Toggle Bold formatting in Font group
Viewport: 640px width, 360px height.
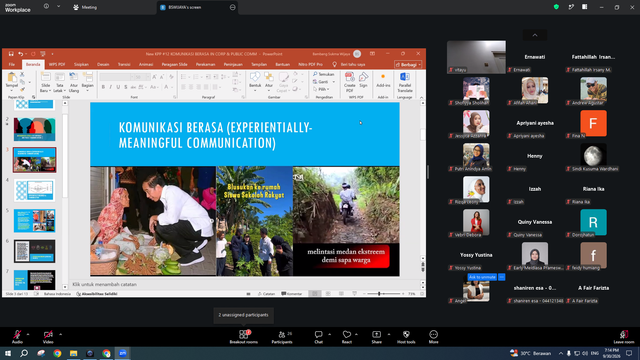103,87
